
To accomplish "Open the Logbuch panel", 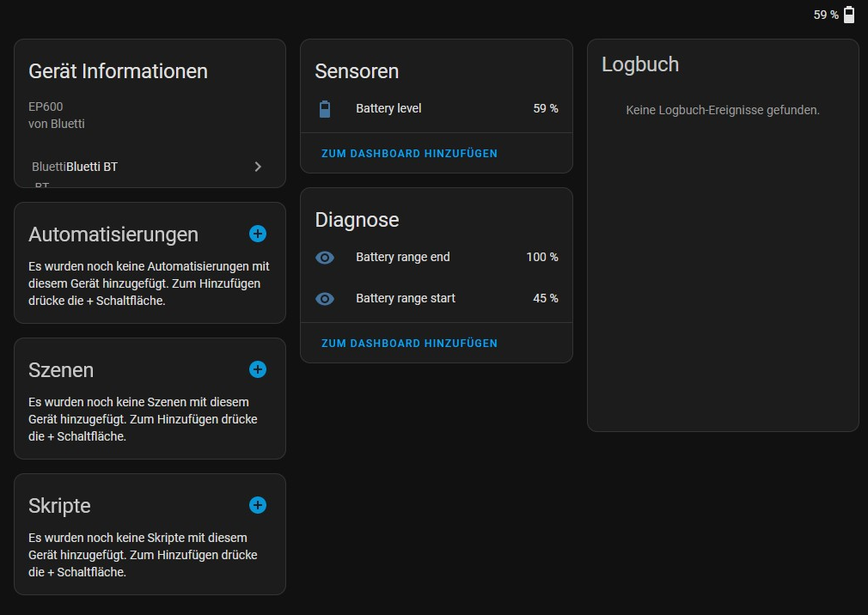I will pyautogui.click(x=640, y=64).
